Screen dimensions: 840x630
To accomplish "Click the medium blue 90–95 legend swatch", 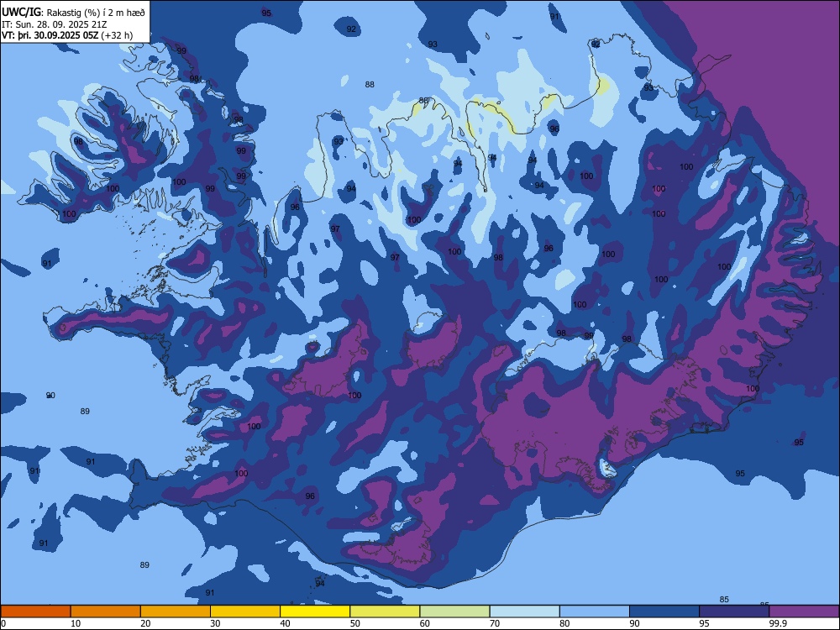I will coord(664,612).
